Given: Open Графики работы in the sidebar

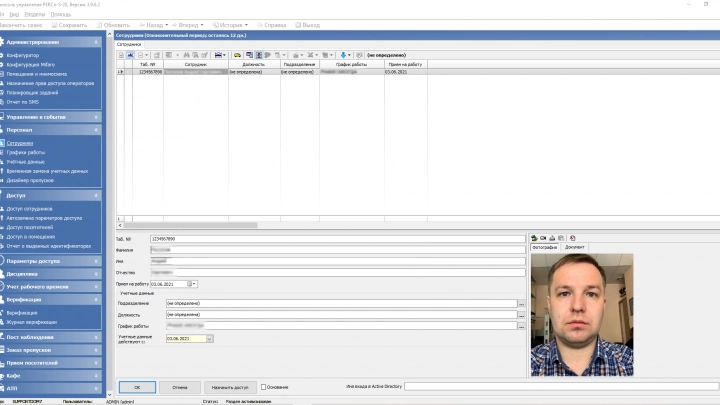Looking at the screenshot, I should point(26,152).
